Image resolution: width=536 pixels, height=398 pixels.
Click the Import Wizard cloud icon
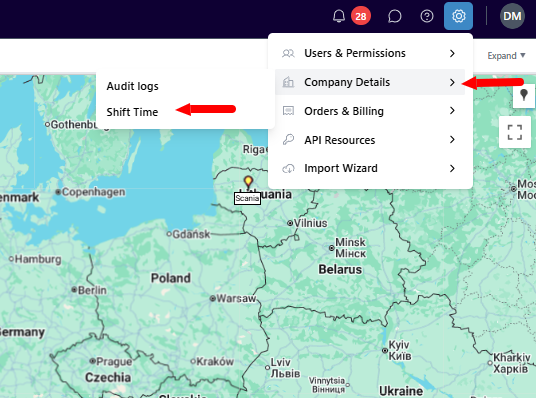(x=288, y=168)
